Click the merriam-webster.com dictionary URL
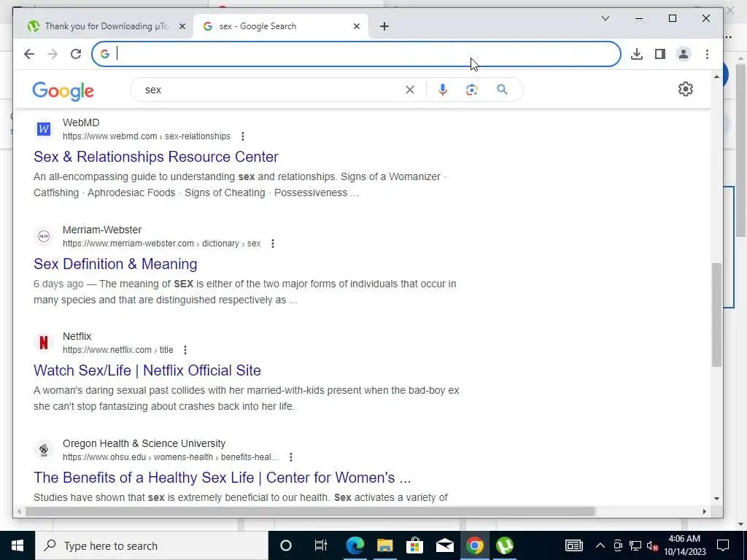The height and width of the screenshot is (560, 747). tap(161, 244)
